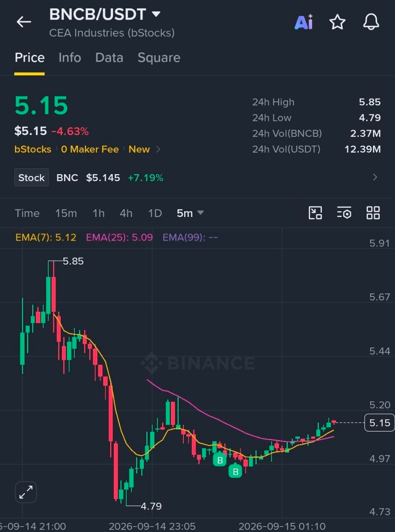Tap CEA Industries (bStocks) subtitle
The height and width of the screenshot is (532, 395).
[x=112, y=33]
